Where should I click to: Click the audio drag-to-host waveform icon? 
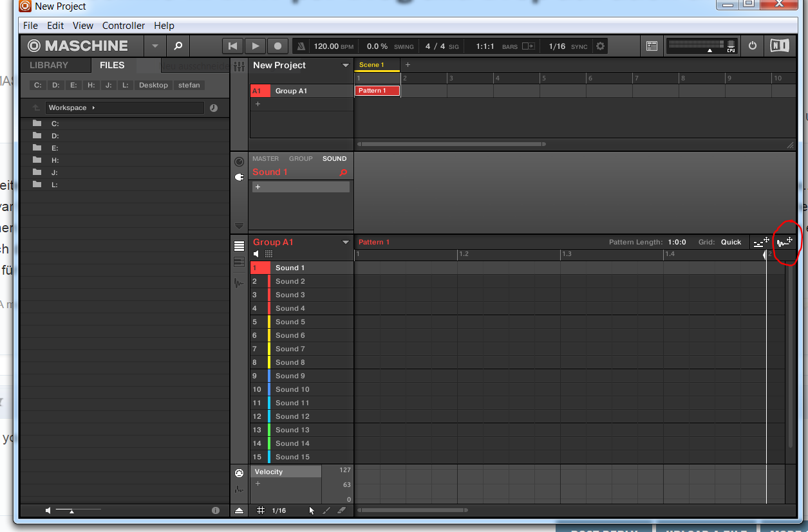point(785,243)
